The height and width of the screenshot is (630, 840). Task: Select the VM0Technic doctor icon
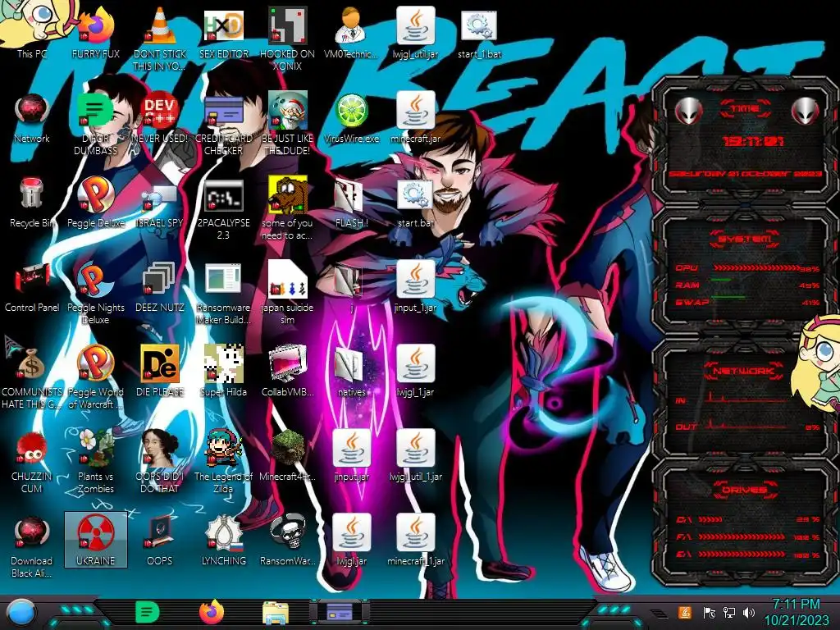click(x=351, y=32)
